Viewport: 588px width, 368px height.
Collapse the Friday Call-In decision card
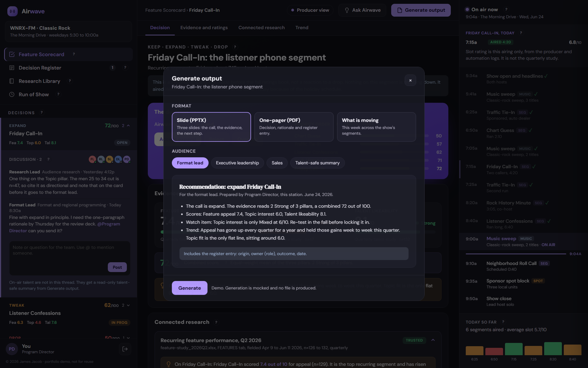coord(128,126)
